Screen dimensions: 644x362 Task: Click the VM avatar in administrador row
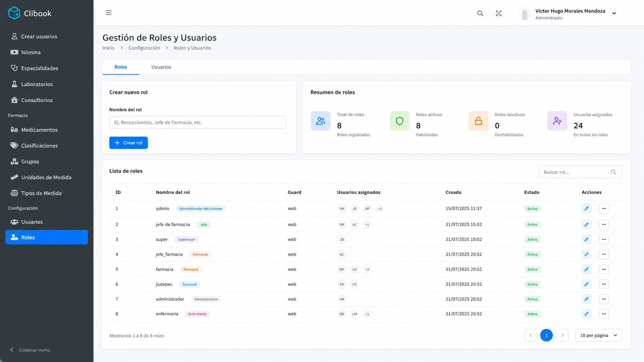(342, 299)
